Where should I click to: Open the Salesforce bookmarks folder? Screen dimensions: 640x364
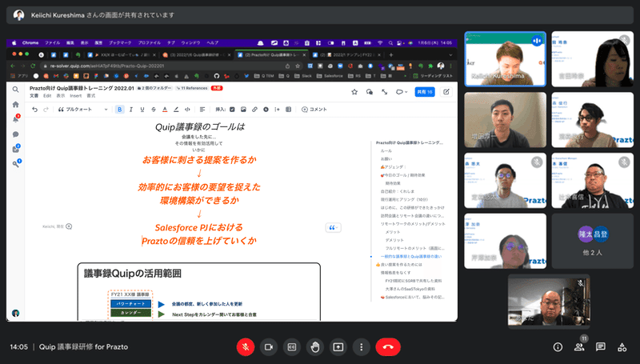330,76
